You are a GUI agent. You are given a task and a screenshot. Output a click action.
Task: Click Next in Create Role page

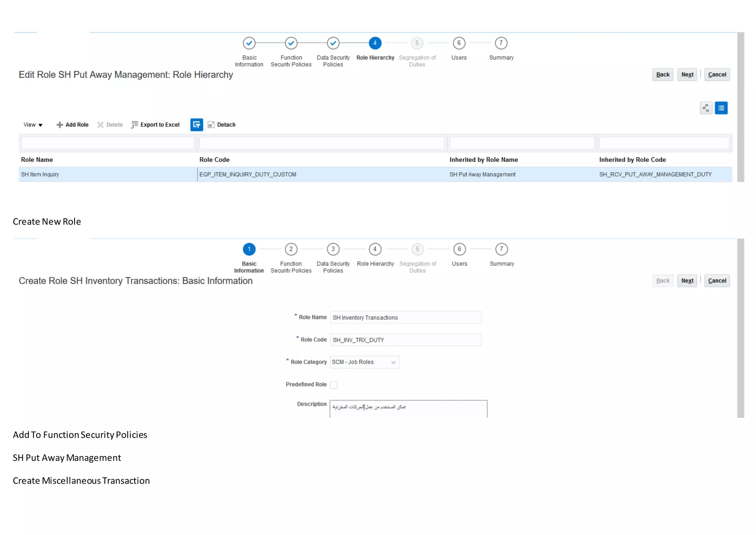(x=687, y=281)
